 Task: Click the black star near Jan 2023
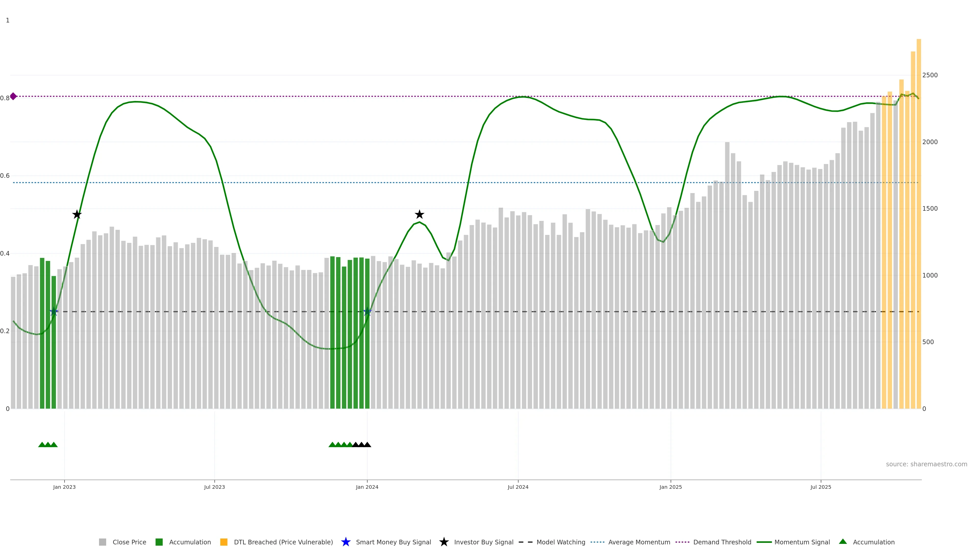[x=77, y=215]
